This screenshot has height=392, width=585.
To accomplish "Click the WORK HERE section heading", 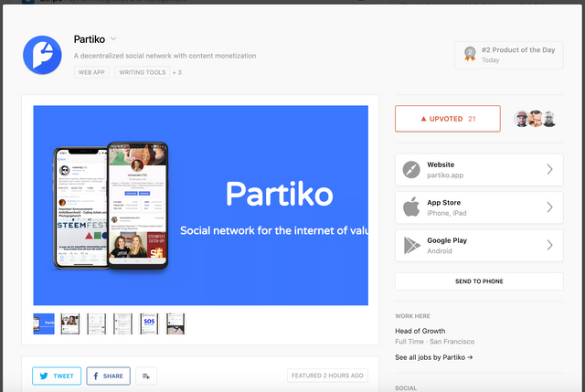I will coord(412,316).
